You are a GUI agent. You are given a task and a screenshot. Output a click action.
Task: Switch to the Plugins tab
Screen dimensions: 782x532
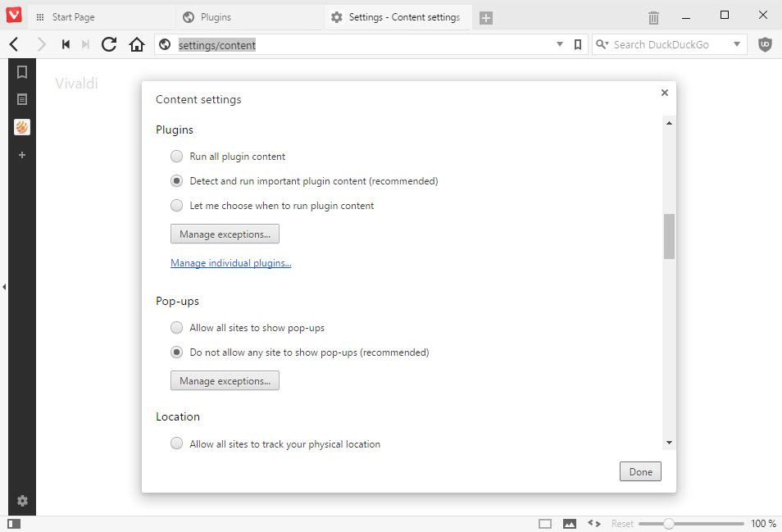click(x=249, y=17)
